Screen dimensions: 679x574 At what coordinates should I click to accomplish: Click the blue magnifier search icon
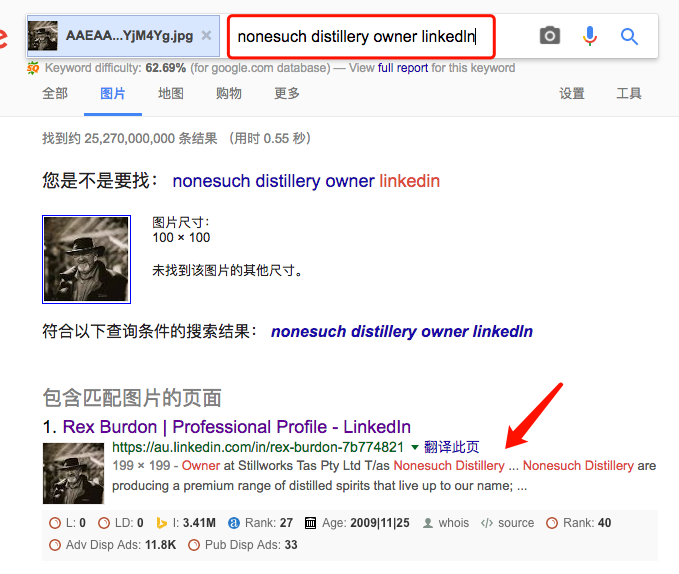coord(629,36)
